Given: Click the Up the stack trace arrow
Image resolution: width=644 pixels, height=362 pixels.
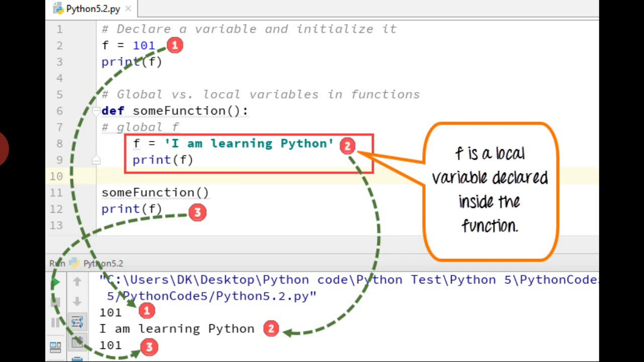Looking at the screenshot, I should 77,282.
